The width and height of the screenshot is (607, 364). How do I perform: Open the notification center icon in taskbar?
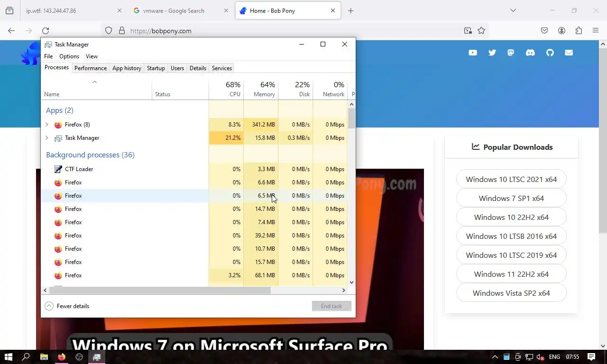(591, 357)
